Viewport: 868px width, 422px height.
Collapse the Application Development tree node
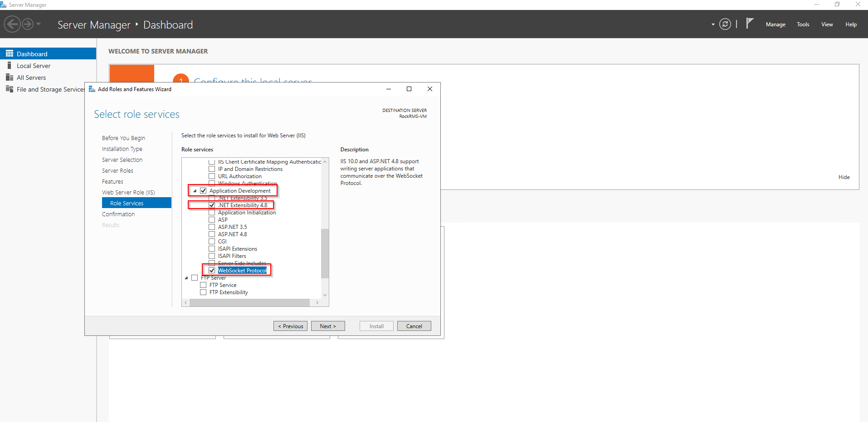[x=195, y=191]
